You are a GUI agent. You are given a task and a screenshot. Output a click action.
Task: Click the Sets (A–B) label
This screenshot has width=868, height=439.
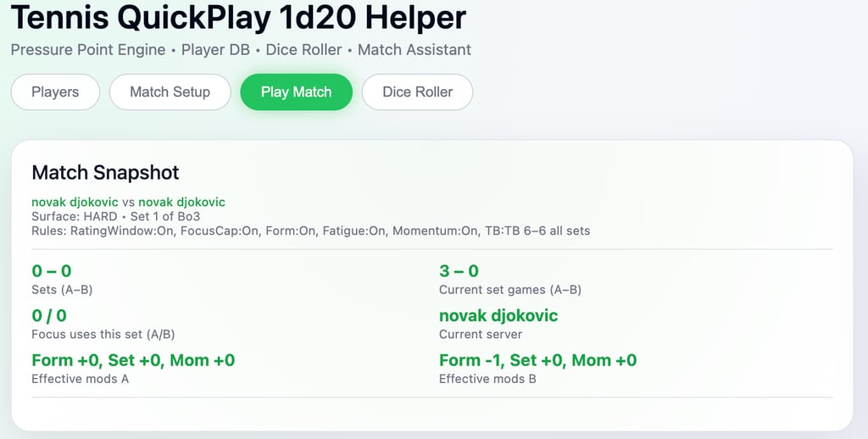click(62, 290)
